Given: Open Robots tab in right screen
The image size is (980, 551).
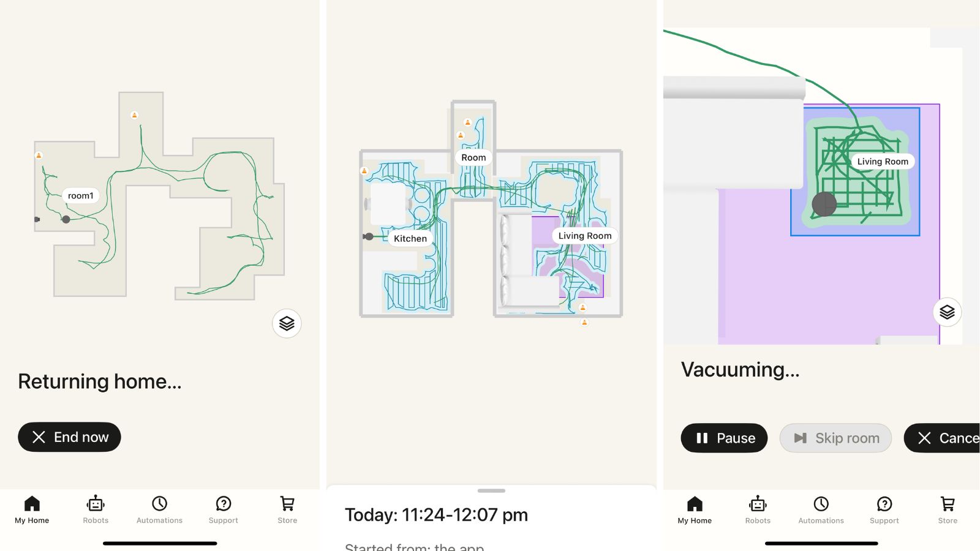Looking at the screenshot, I should (758, 509).
